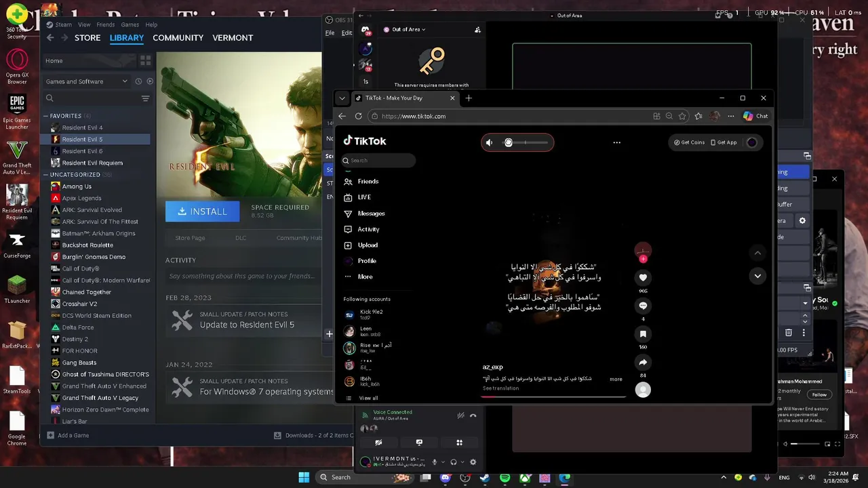Disconnect from Discord voice call icon
868x488 pixels.
click(473, 415)
